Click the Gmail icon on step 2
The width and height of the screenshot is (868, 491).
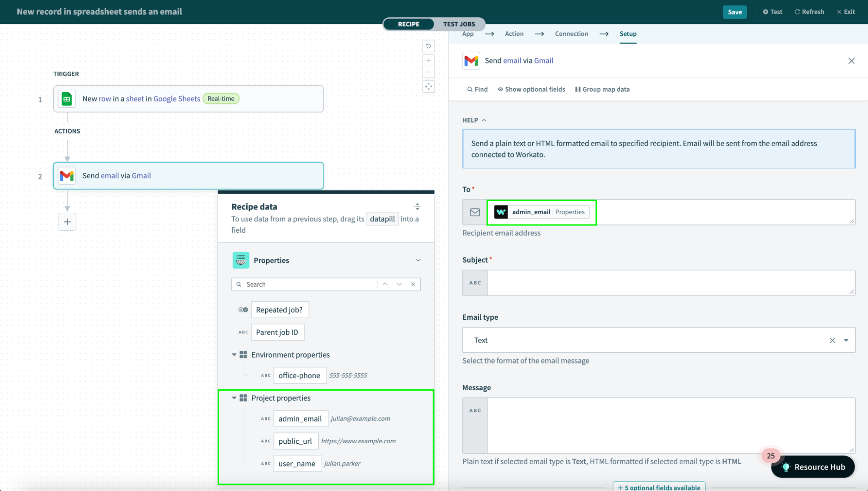66,176
